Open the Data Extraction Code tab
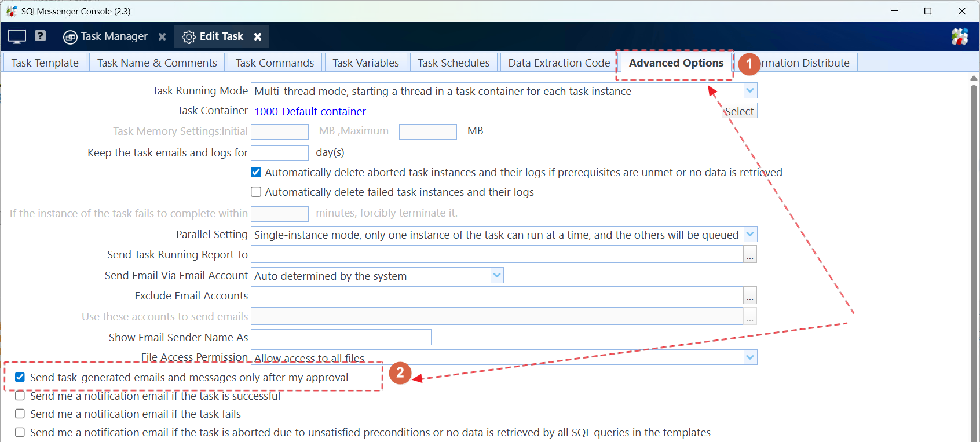The image size is (980, 442). [x=559, y=63]
